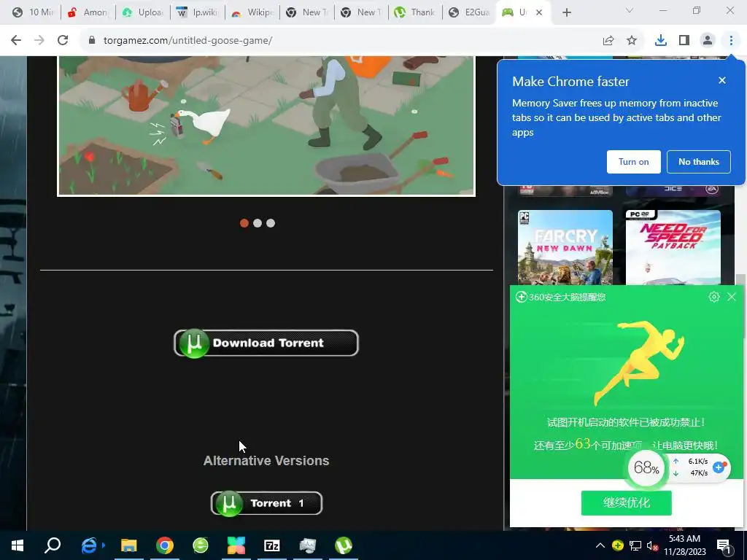Open the Far Cry New Dawn cover
This screenshot has height=560, width=747.
[565, 247]
